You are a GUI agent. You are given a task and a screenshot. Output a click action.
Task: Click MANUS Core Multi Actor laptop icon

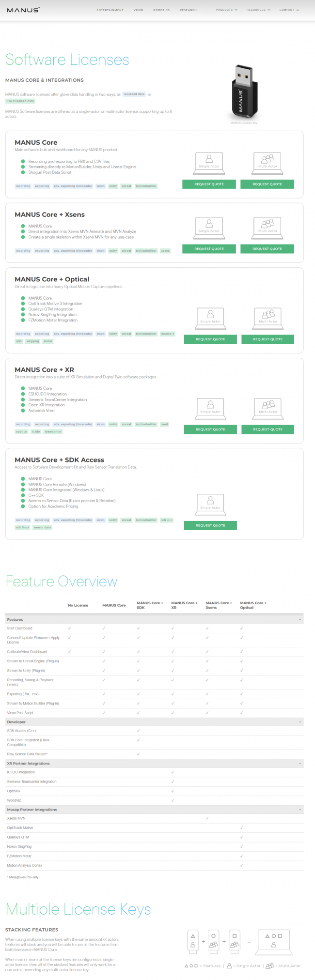click(268, 163)
